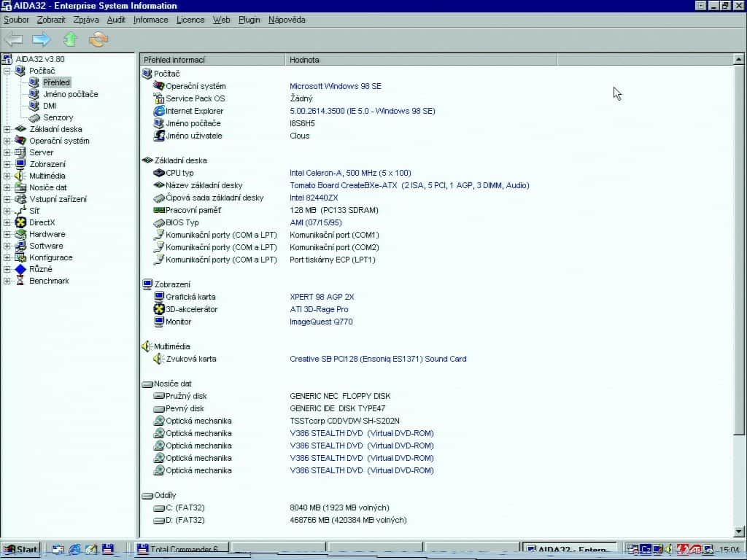Open the Tomato Board CreateBXe-ATX link
The height and width of the screenshot is (560, 747).
pos(409,185)
